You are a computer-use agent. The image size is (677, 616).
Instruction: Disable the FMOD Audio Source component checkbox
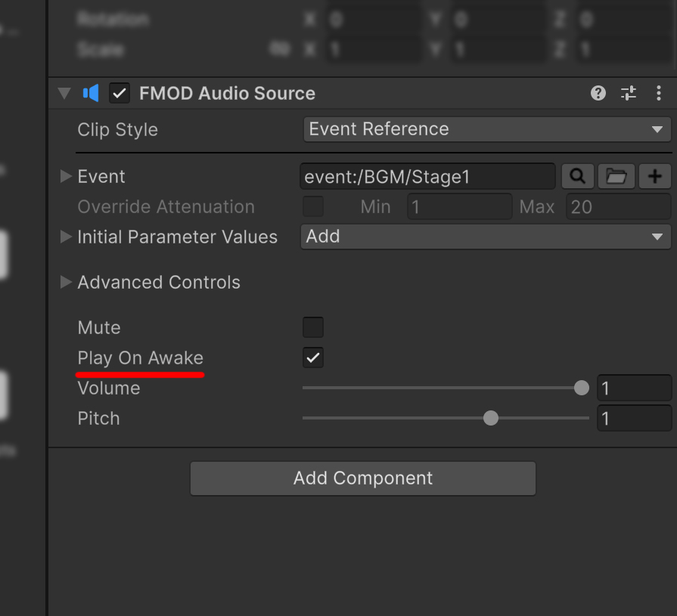(x=120, y=93)
